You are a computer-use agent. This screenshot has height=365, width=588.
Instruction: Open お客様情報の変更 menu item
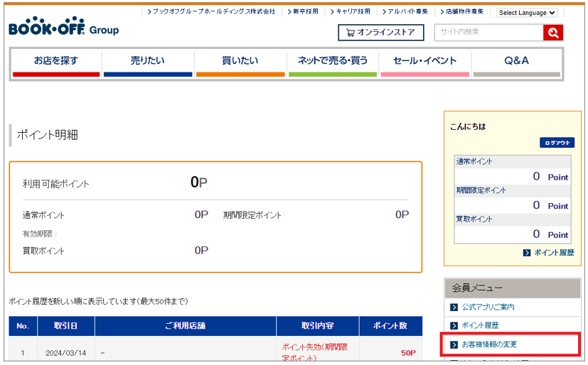click(x=489, y=344)
